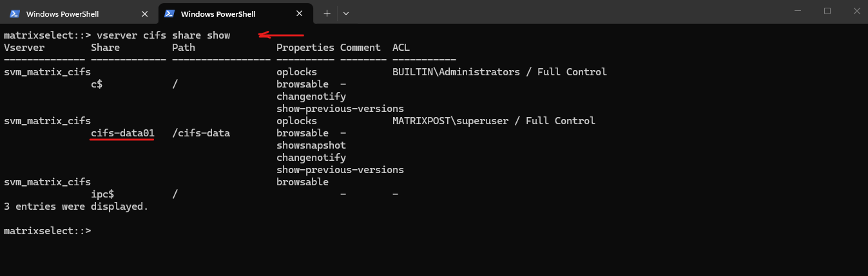Image resolution: width=868 pixels, height=276 pixels.
Task: Click the /cifs-data path text
Action: pyautogui.click(x=201, y=133)
